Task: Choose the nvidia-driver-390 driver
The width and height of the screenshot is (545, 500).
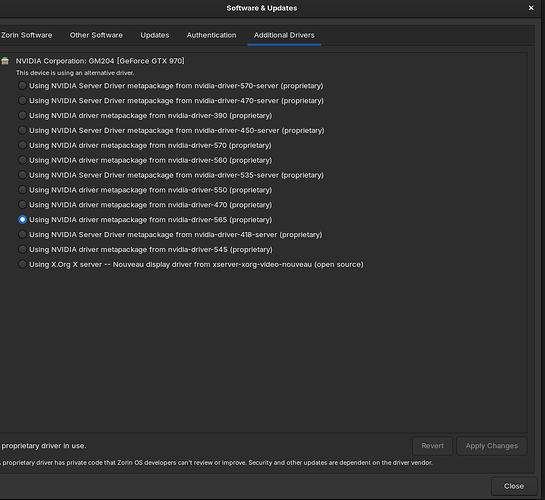Action: pyautogui.click(x=22, y=115)
